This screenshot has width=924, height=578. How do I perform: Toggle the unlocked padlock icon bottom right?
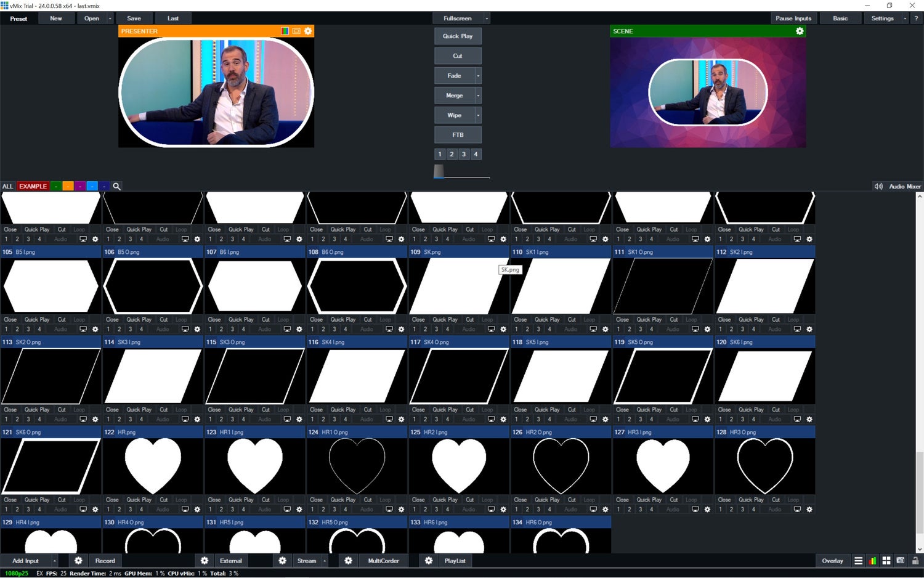[914, 561]
